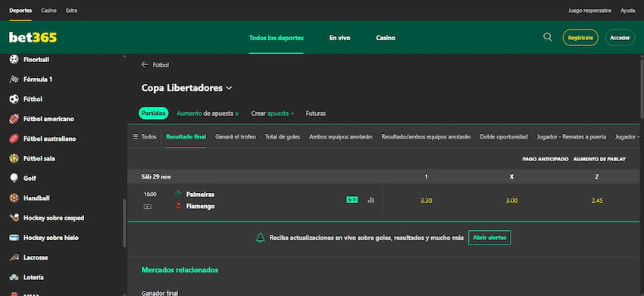Click the Floorball ball icon in the sidebar

[14, 60]
